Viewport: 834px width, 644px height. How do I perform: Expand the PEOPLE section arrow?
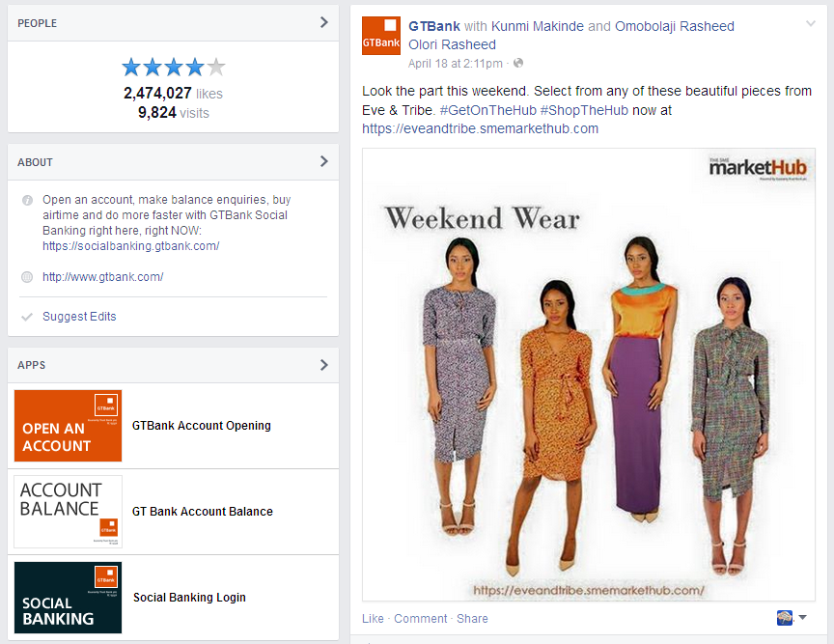[324, 22]
